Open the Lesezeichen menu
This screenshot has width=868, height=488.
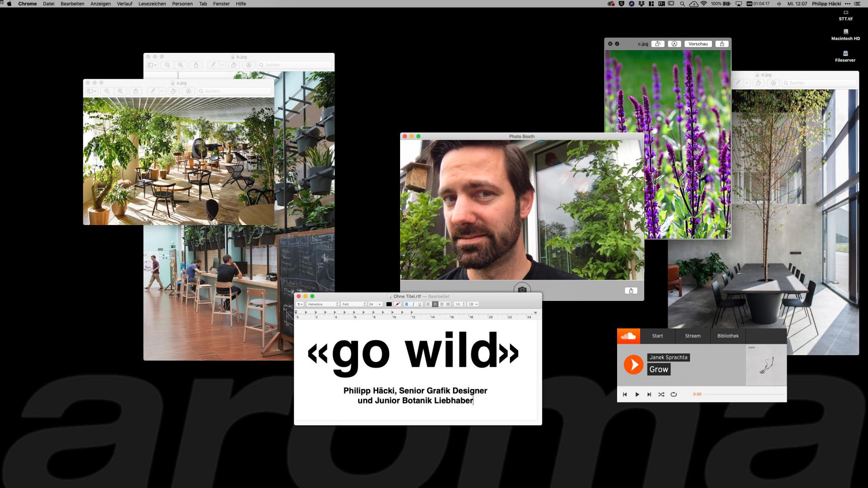(x=152, y=4)
